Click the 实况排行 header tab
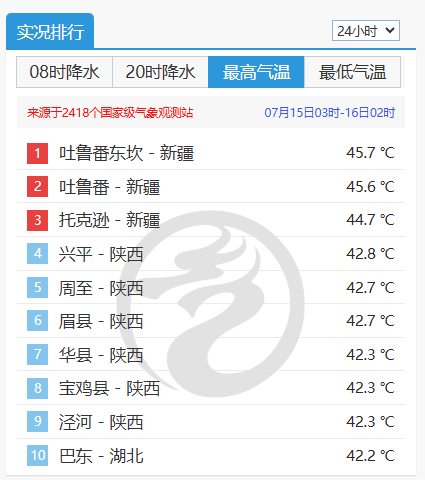 click(50, 31)
